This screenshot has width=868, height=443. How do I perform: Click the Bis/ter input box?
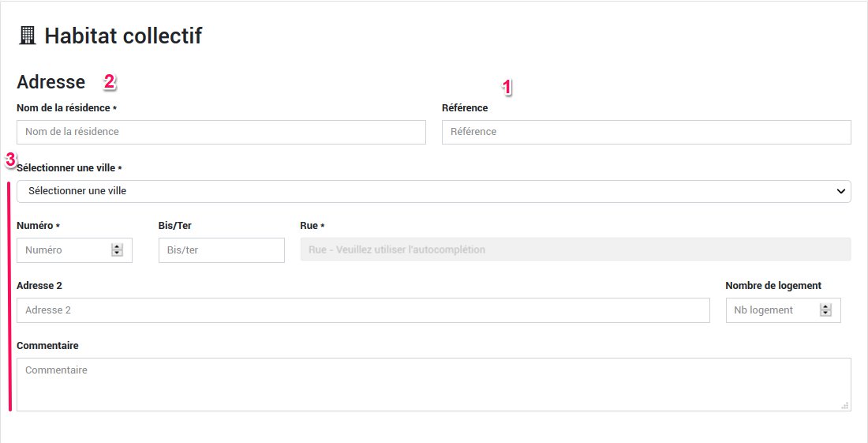221,250
